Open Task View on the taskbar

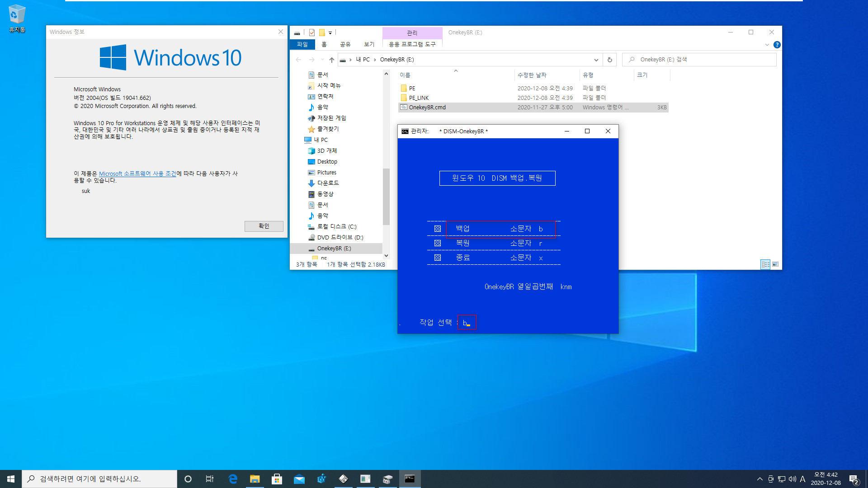click(x=210, y=479)
